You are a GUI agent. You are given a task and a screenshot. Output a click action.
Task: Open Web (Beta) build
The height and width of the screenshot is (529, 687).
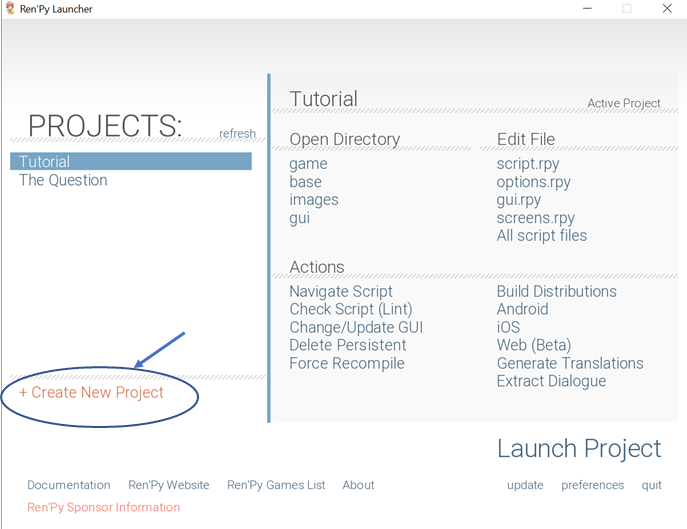click(x=534, y=345)
